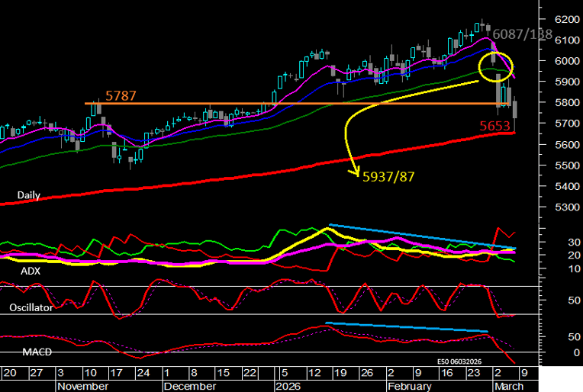Select the blue divergence trendline in ADX panel
The image size is (583, 392).
point(420,236)
